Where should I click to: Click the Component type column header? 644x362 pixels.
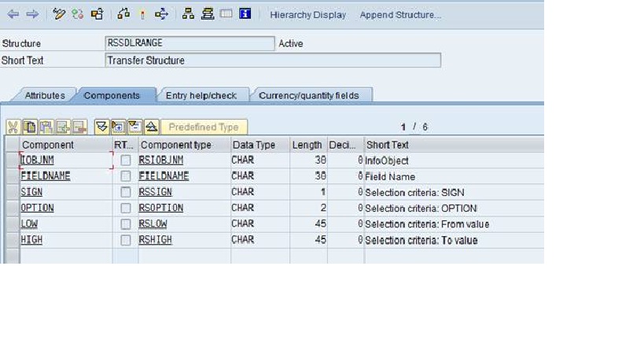pos(185,145)
